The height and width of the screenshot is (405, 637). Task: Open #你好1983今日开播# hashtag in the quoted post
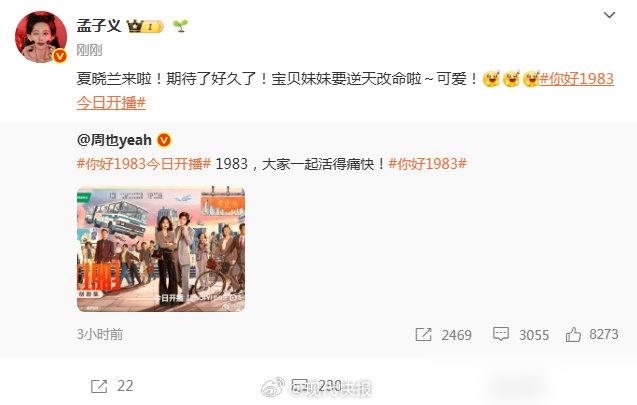144,164
